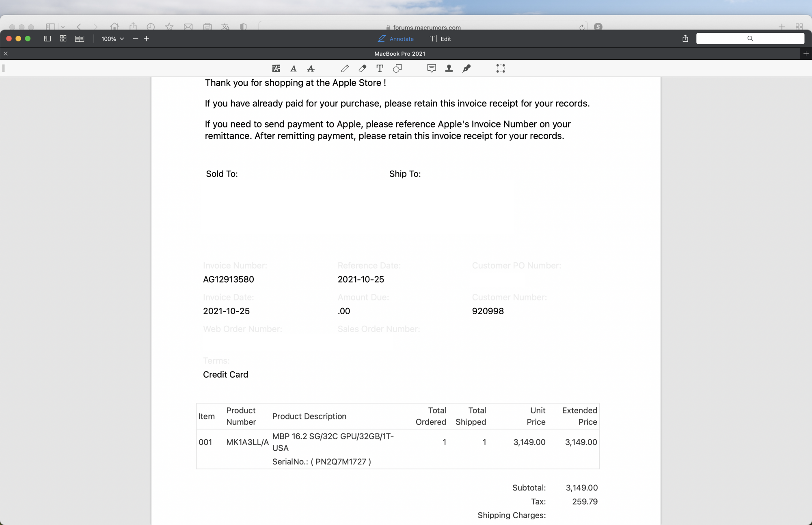Select the pencil drawing tool
This screenshot has height=525, width=812.
pos(345,69)
